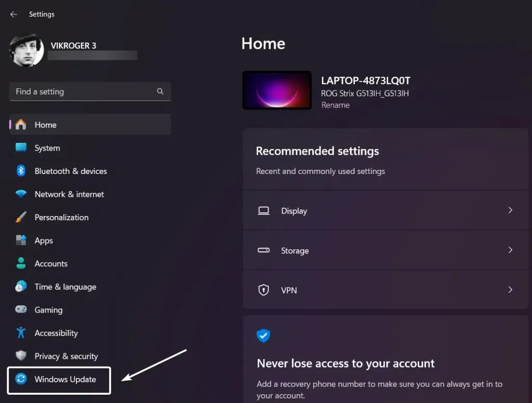Image resolution: width=532 pixels, height=403 pixels.
Task: Click the back arrow in Settings header
Action: pyautogui.click(x=14, y=14)
